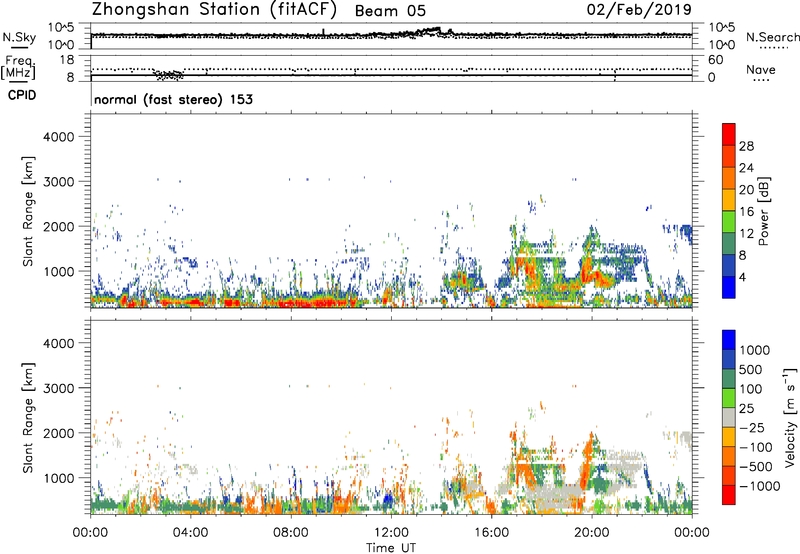The height and width of the screenshot is (554, 800).
Task: Click the velocity panel 'Slant Range [km]' label
Action: coord(28,418)
